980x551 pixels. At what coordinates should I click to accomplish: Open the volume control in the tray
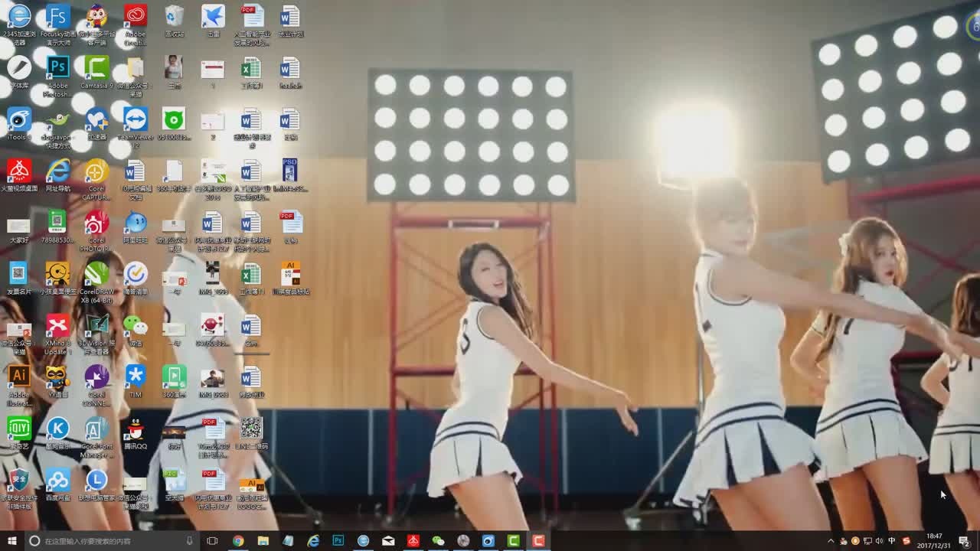pyautogui.click(x=879, y=541)
